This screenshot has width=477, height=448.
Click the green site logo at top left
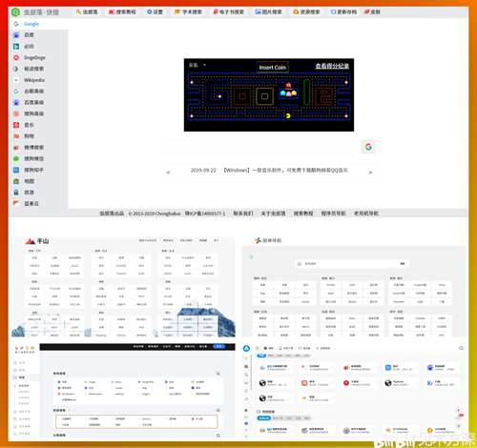click(x=15, y=12)
